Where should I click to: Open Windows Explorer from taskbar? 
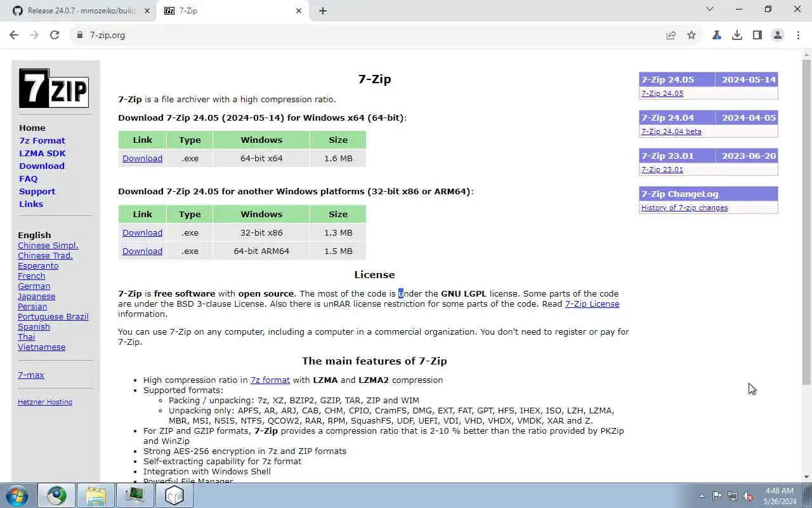[x=96, y=495]
